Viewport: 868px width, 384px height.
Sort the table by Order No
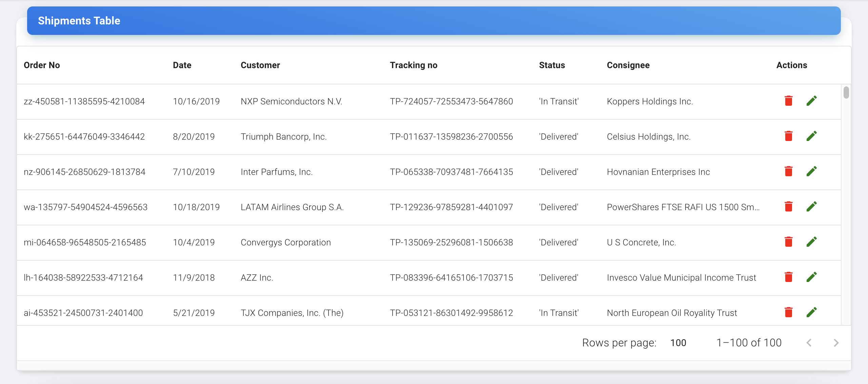coord(42,65)
